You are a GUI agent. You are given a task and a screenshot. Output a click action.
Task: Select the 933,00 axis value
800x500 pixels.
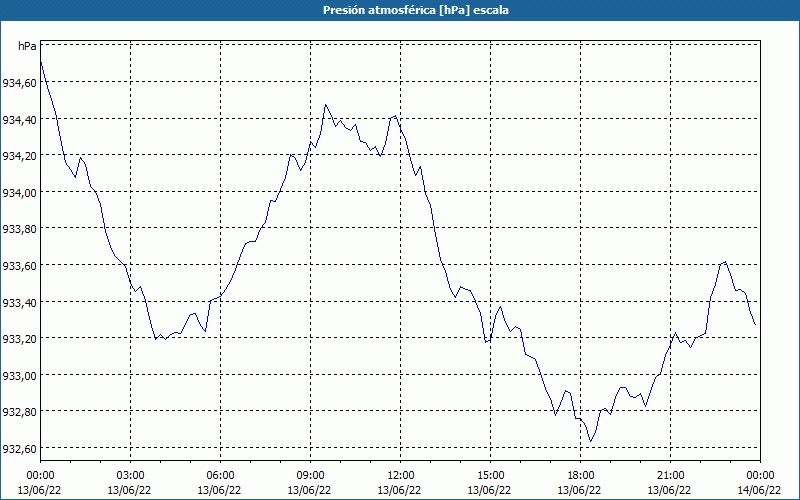19,376
